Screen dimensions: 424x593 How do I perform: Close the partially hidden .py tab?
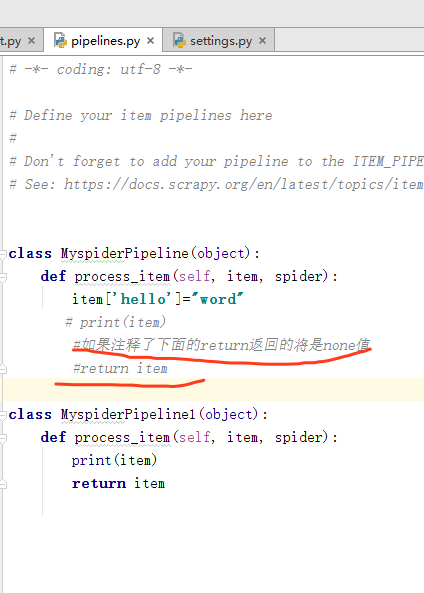point(31,40)
